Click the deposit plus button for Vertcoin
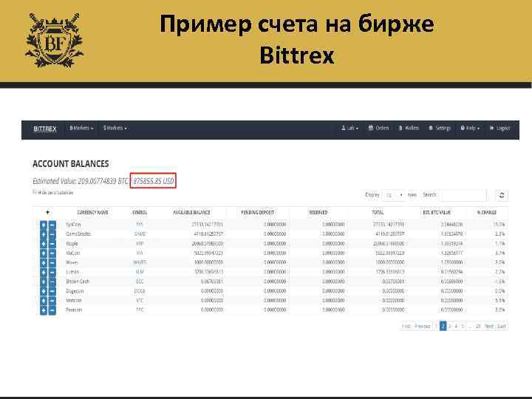The height and width of the screenshot is (399, 532). [x=44, y=301]
